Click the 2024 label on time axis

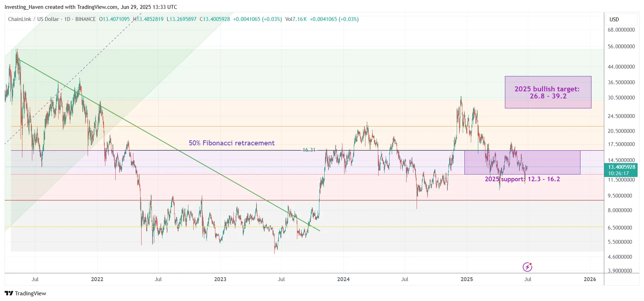tap(343, 279)
